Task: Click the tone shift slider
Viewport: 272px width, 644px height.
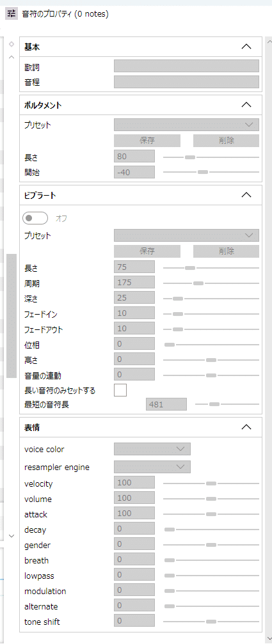Action: (x=211, y=622)
